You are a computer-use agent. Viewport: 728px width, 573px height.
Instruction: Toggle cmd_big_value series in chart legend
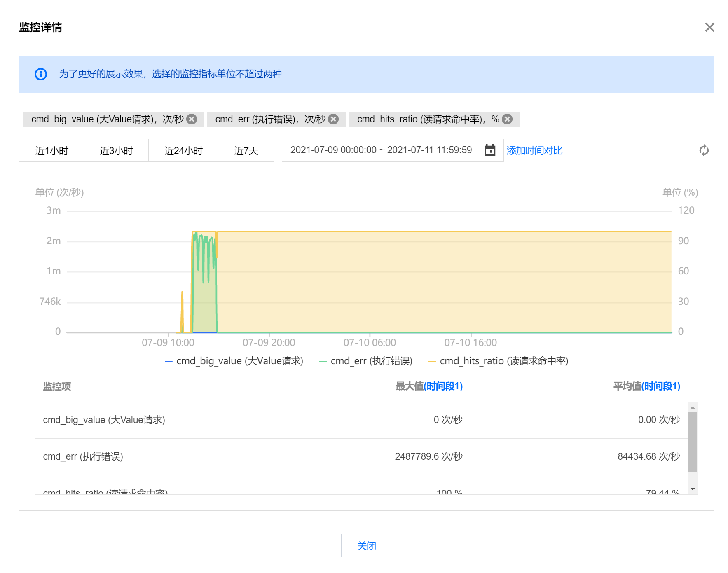click(234, 361)
